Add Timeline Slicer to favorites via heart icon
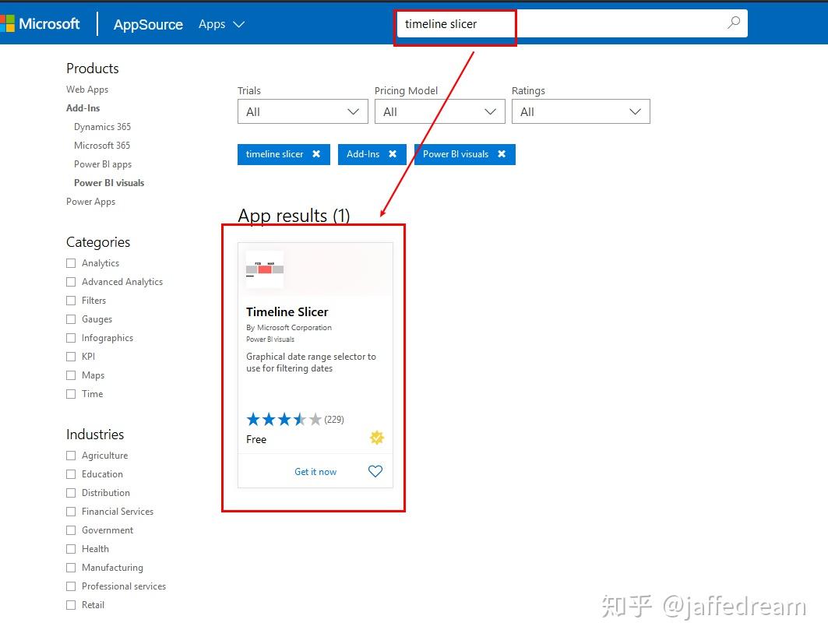Viewport: 828px width, 644px height. click(x=375, y=471)
